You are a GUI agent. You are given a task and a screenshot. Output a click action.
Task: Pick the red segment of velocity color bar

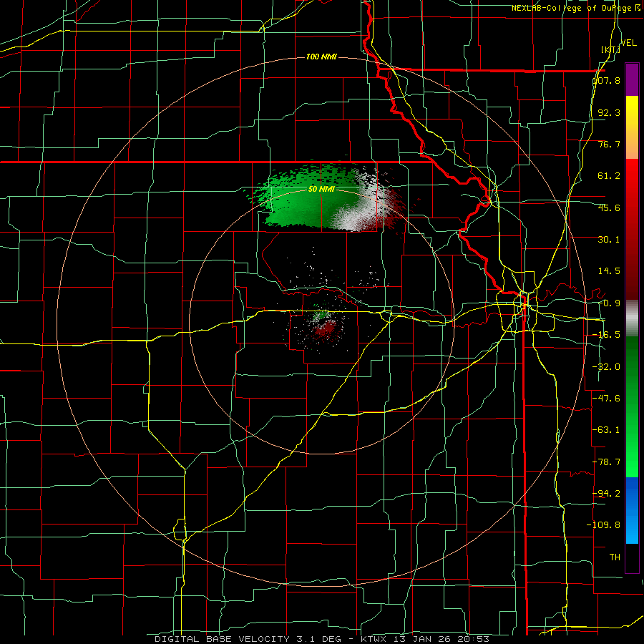(x=632, y=229)
